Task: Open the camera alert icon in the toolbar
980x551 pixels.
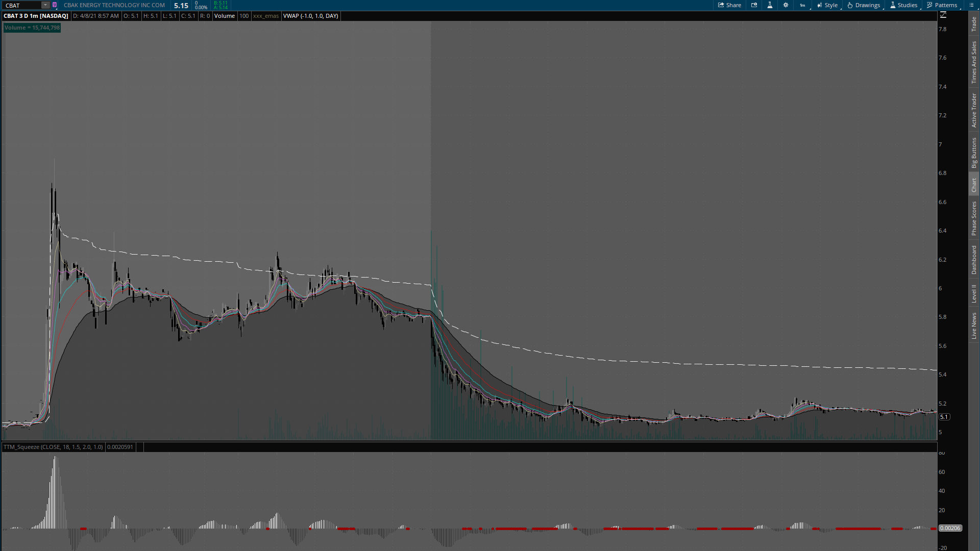Action: click(x=754, y=5)
